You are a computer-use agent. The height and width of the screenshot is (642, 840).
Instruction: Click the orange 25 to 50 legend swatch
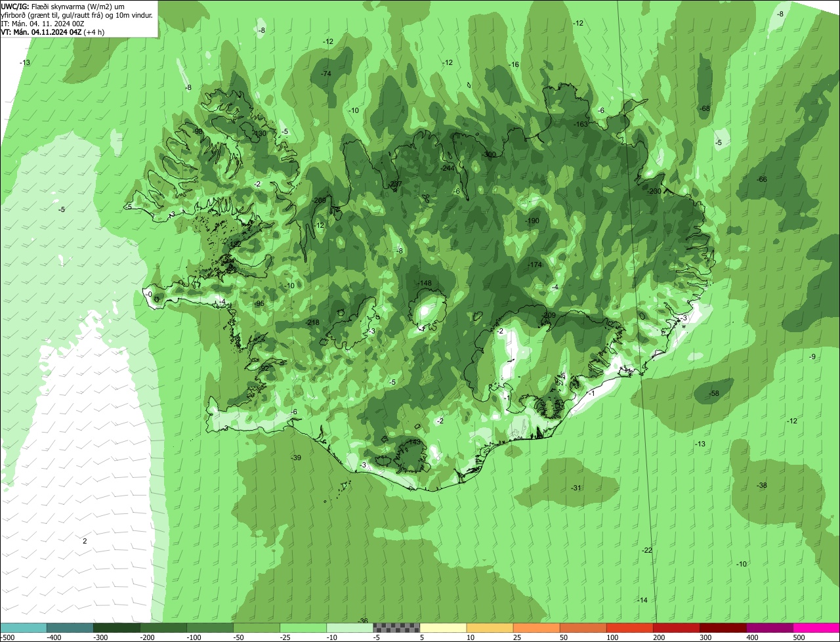coord(536,628)
